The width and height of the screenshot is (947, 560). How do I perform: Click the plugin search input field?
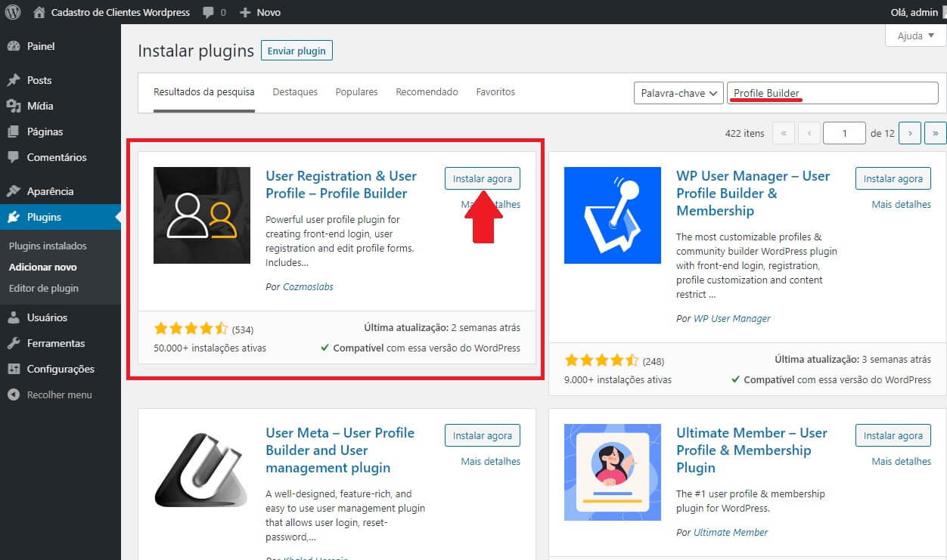point(832,94)
